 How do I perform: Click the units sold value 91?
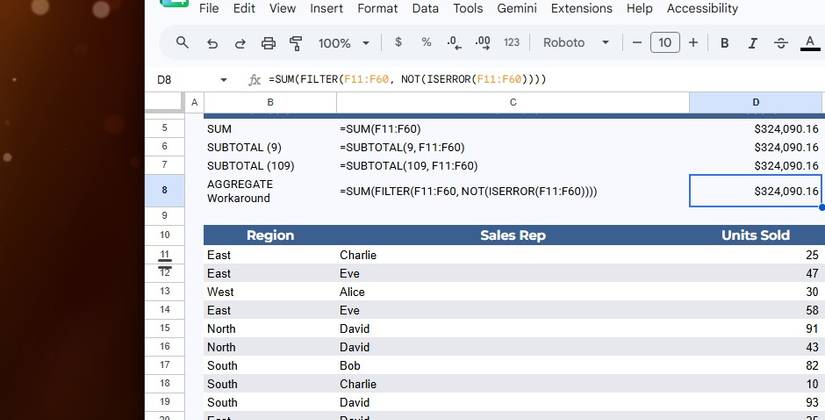click(756, 329)
